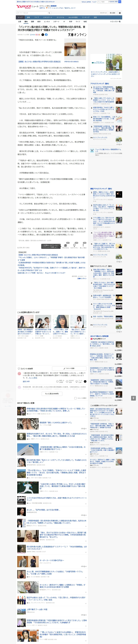Image resolution: width=138 pixels, height=644 pixels.
Task: Click the keyword search magnifier icon
Action: tap(49, 13)
